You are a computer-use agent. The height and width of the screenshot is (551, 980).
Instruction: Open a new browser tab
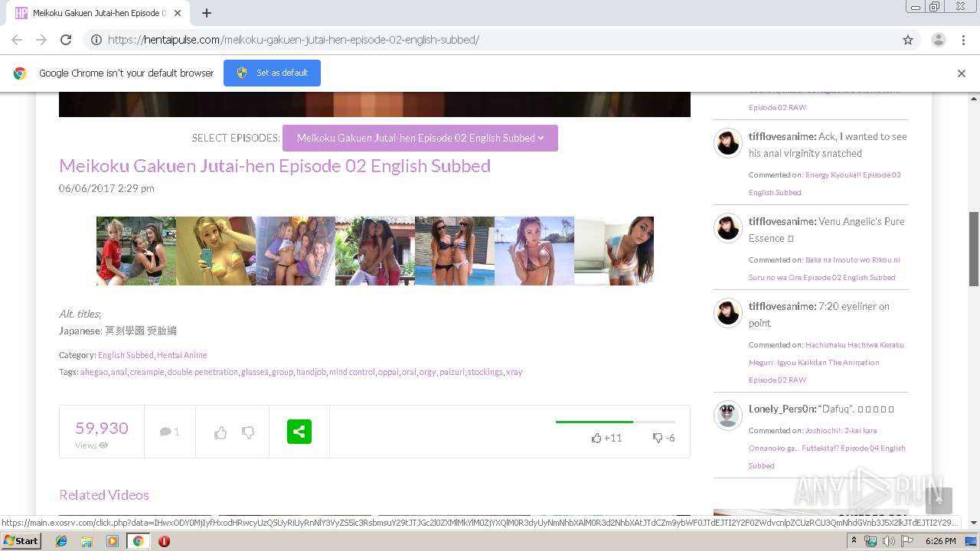[207, 13]
